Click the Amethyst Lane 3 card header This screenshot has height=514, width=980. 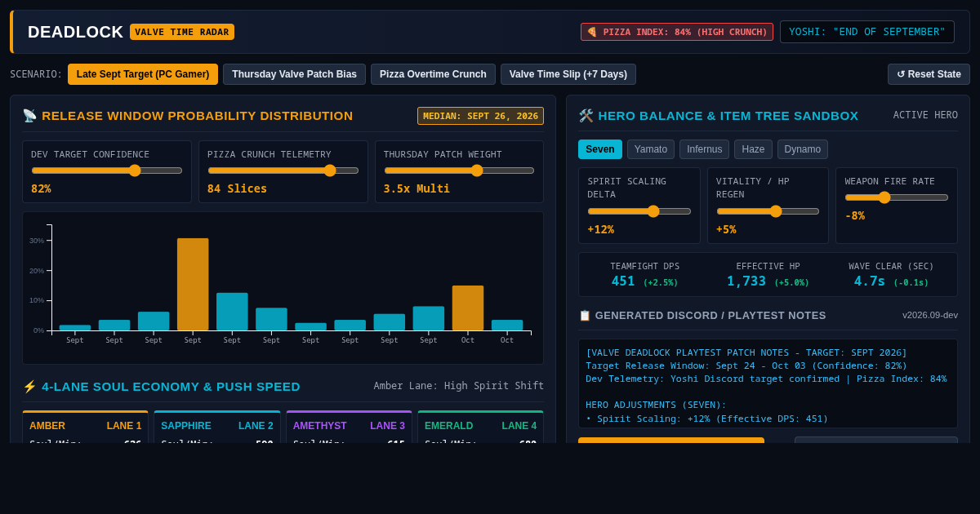349,426
